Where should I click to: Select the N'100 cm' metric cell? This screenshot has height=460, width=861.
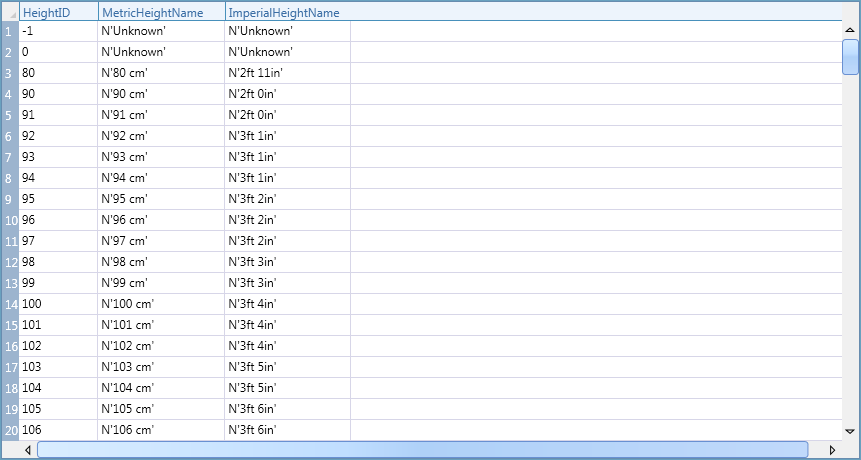click(x=161, y=304)
